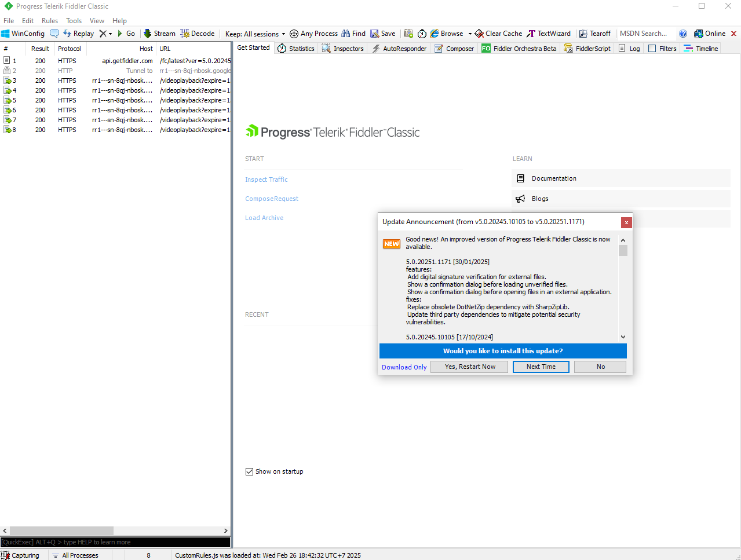Image resolution: width=741 pixels, height=560 pixels.
Task: Click the Remove sessions X icon
Action: (x=103, y=34)
